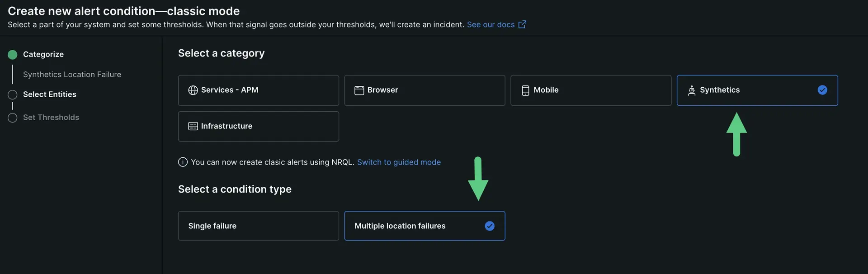Go to the Set Thresholds step
The image size is (868, 274).
51,118
